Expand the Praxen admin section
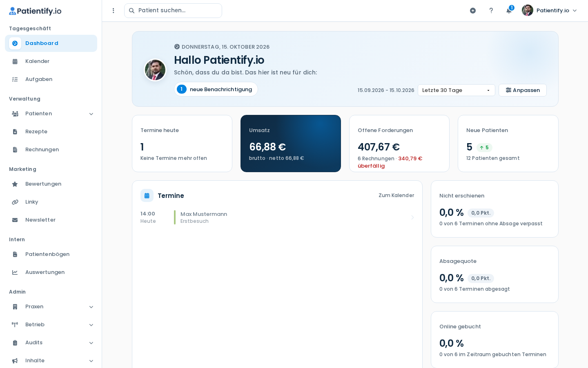 coord(51,307)
